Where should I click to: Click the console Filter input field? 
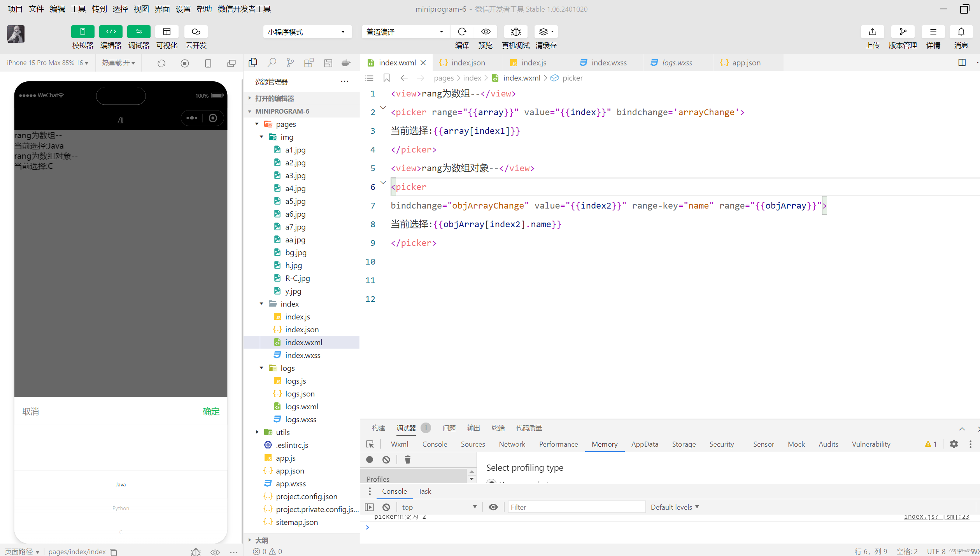click(x=576, y=507)
